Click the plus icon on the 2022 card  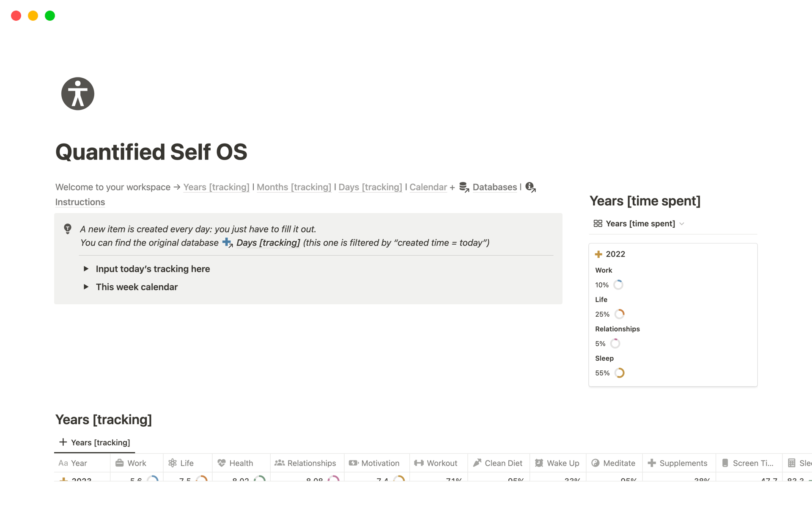pyautogui.click(x=598, y=254)
